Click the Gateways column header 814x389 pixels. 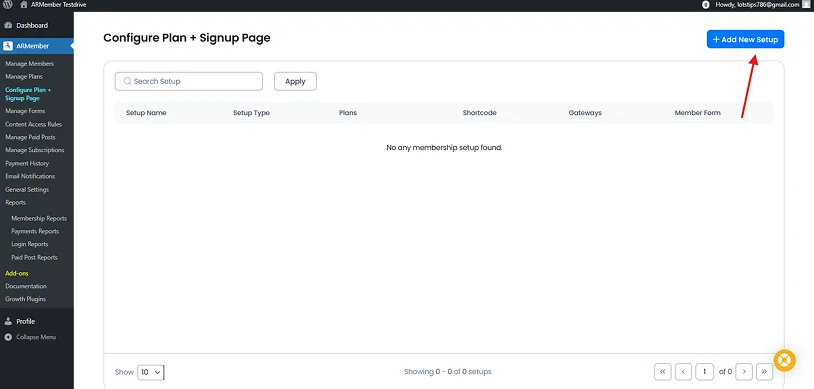(585, 113)
